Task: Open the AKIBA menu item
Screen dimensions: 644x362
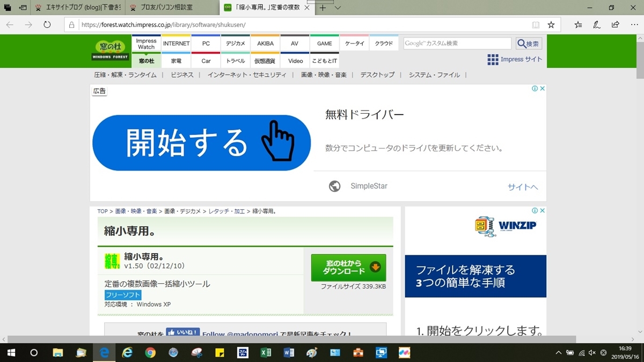Action: (265, 43)
